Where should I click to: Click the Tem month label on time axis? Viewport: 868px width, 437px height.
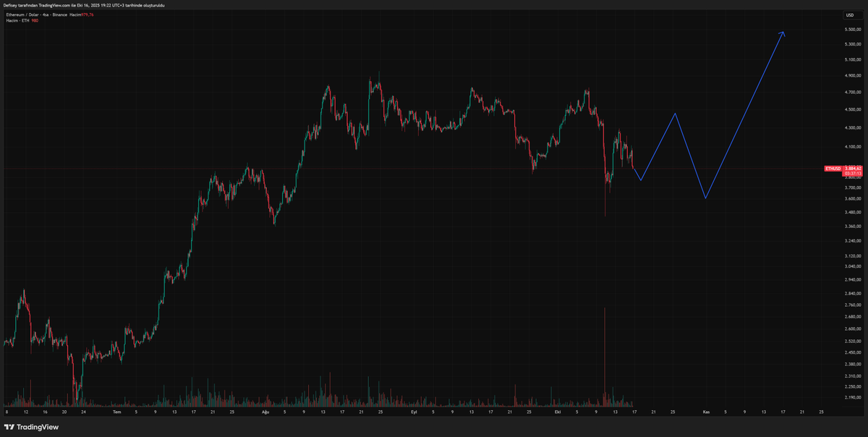click(x=117, y=412)
